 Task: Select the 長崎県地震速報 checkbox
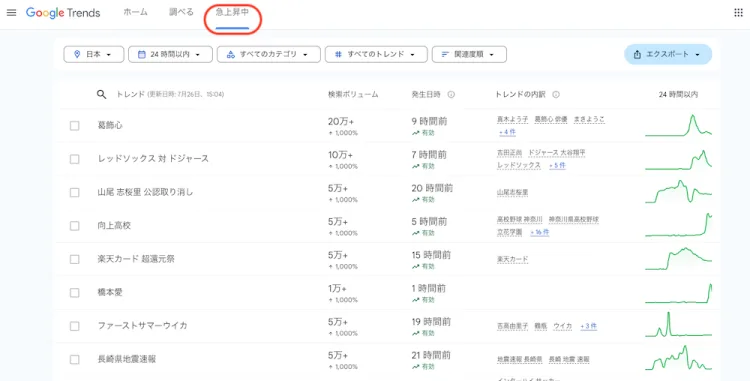point(75,360)
